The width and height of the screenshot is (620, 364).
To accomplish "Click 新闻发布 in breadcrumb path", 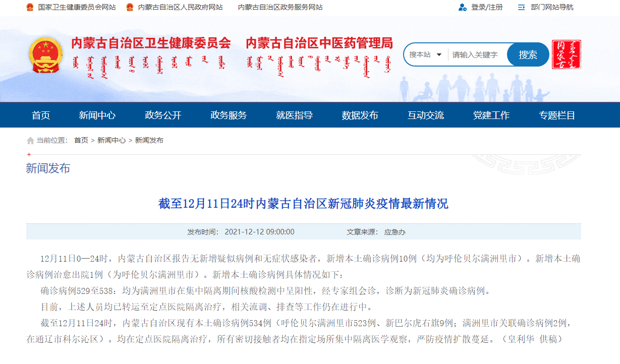I will coord(149,141).
